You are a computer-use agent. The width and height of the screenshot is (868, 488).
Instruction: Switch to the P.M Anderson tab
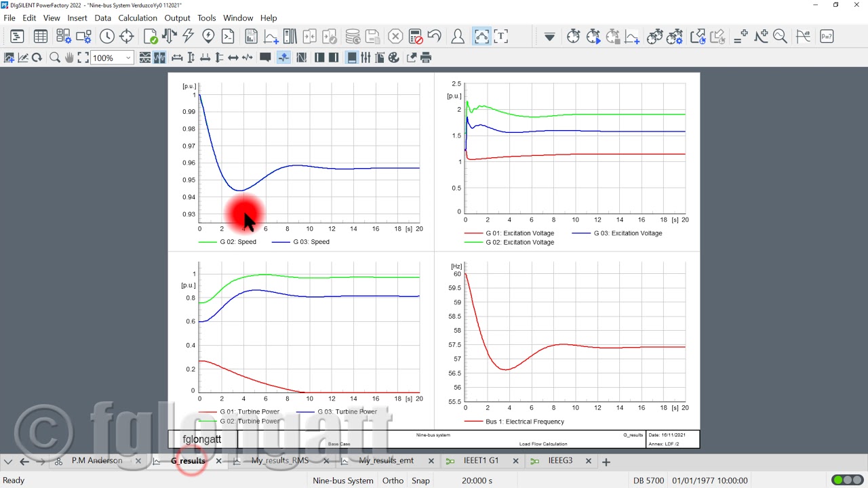(97, 461)
